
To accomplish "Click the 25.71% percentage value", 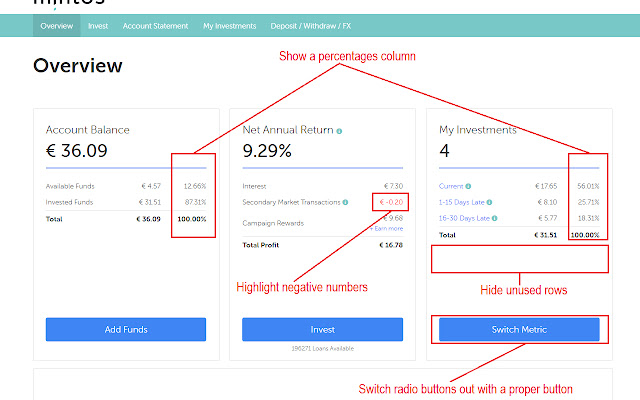I will (x=588, y=202).
